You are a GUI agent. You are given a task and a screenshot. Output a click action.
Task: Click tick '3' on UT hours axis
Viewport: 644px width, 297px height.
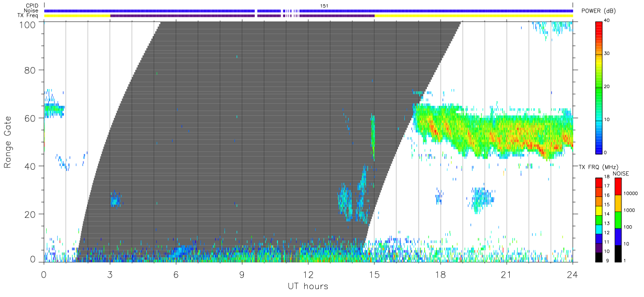tap(110, 274)
